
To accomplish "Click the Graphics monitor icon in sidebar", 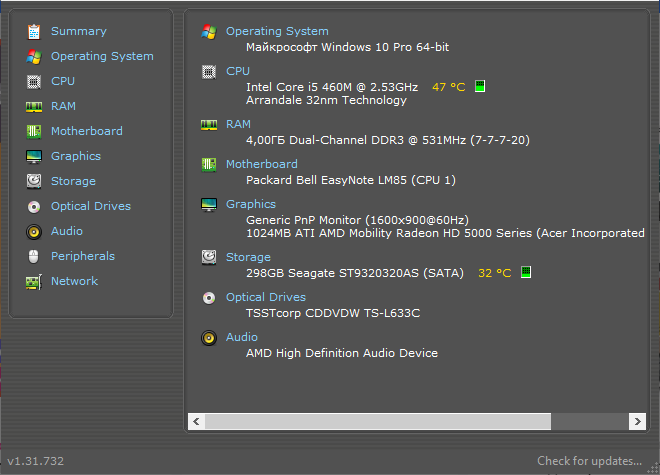I will (34, 157).
